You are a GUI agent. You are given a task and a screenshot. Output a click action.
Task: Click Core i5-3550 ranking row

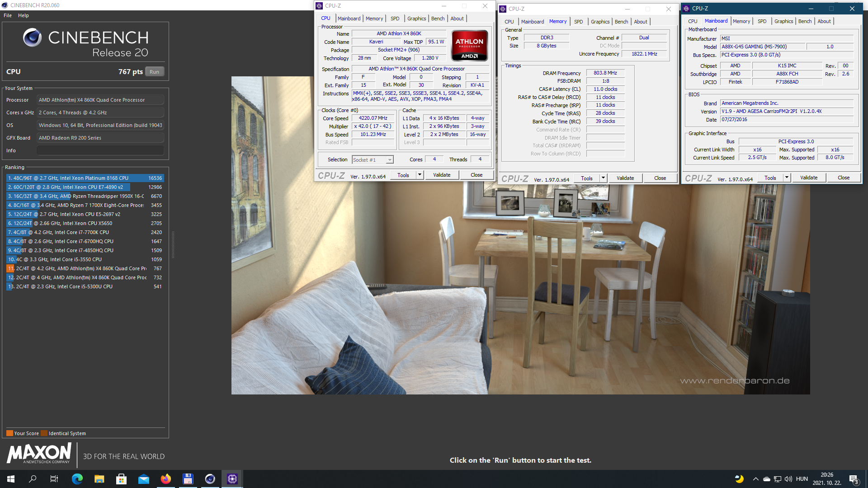coord(85,260)
